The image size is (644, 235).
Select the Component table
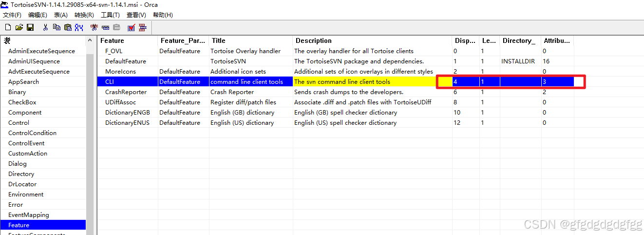pos(25,113)
